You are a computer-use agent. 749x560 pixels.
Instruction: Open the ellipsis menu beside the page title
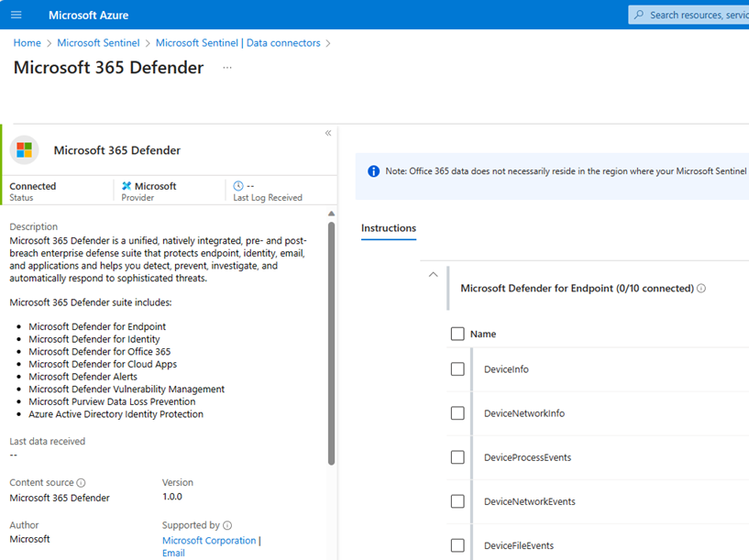coord(227,68)
